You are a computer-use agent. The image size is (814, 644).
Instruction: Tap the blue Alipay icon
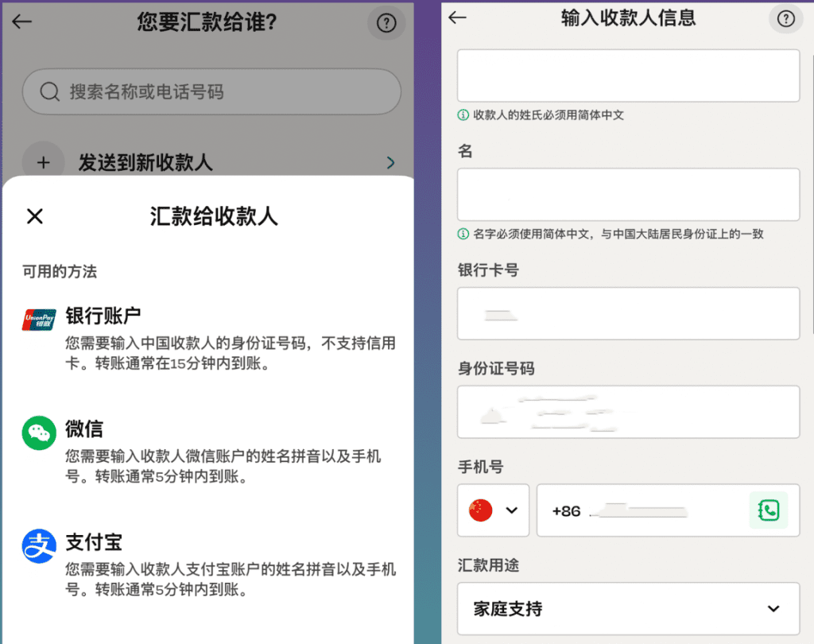point(39,546)
